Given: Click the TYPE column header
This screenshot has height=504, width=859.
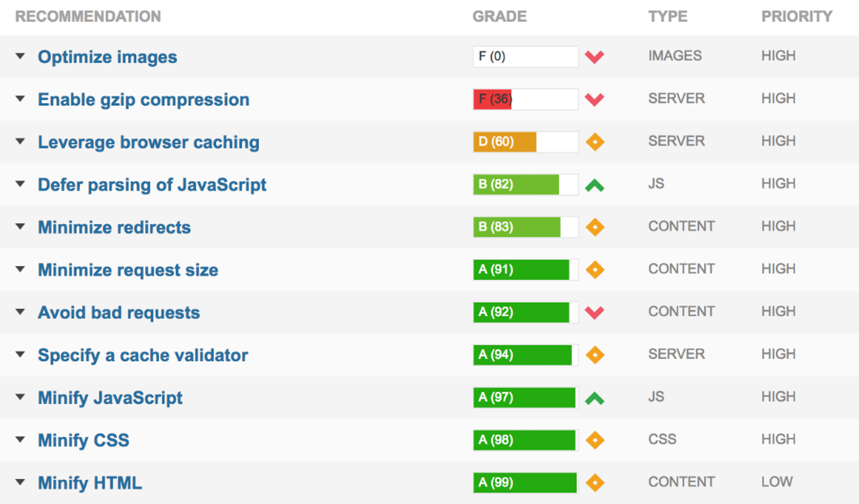Looking at the screenshot, I should click(x=668, y=16).
